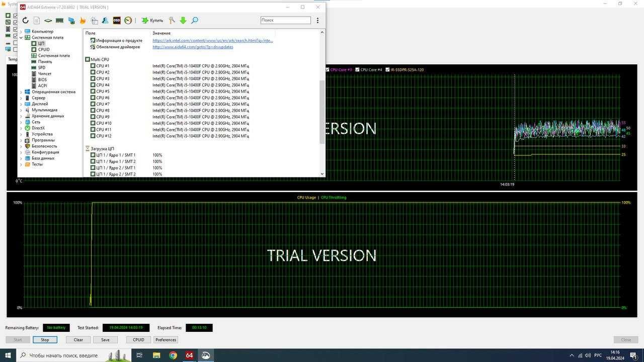644x362 pixels.
Task: Open Google Chrome from the taskbar
Action: pyautogui.click(x=173, y=355)
